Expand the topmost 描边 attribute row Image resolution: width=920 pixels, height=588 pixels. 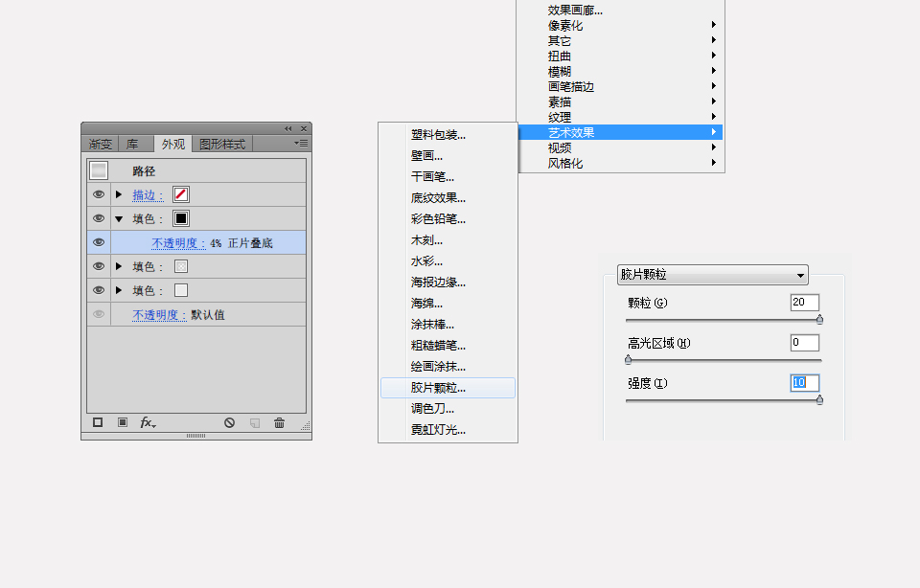point(118,194)
